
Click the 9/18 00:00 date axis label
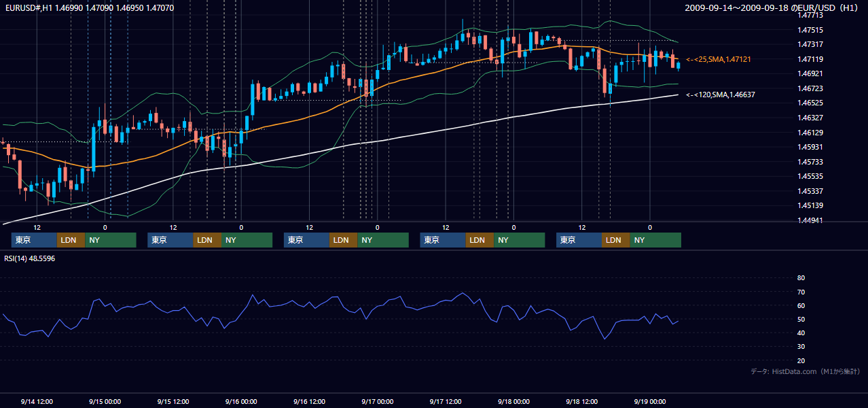(513, 402)
